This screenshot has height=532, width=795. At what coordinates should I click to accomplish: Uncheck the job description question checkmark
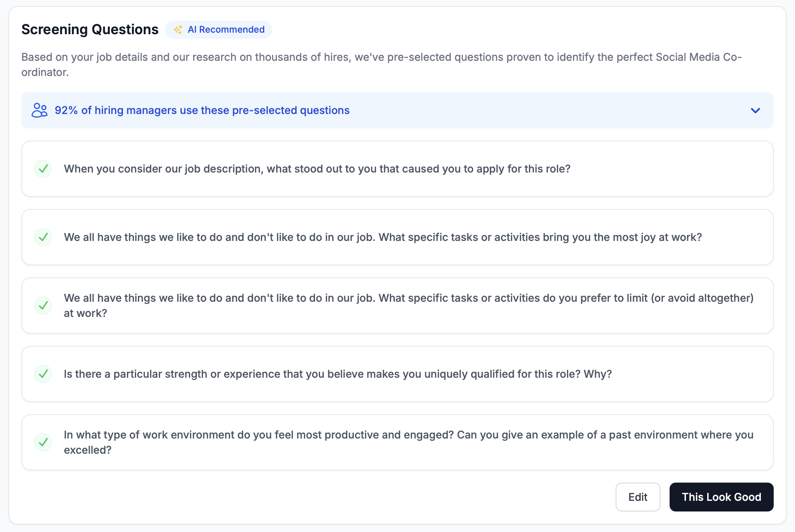point(43,169)
